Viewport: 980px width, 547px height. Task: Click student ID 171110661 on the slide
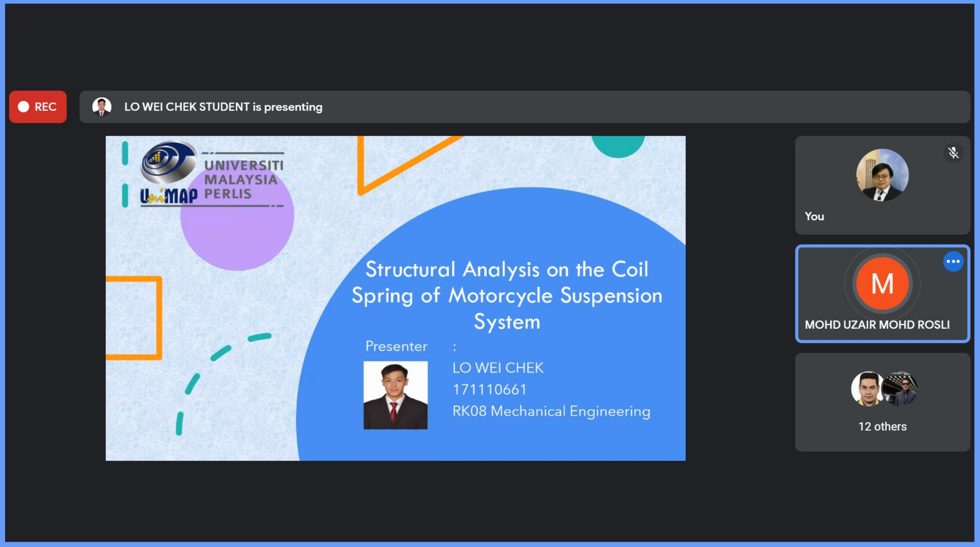tap(489, 390)
